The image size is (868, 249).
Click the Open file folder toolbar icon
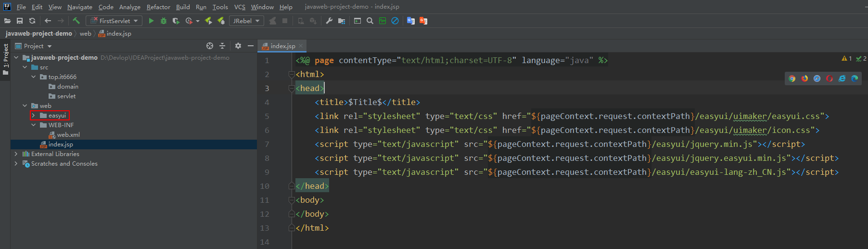[x=7, y=21]
